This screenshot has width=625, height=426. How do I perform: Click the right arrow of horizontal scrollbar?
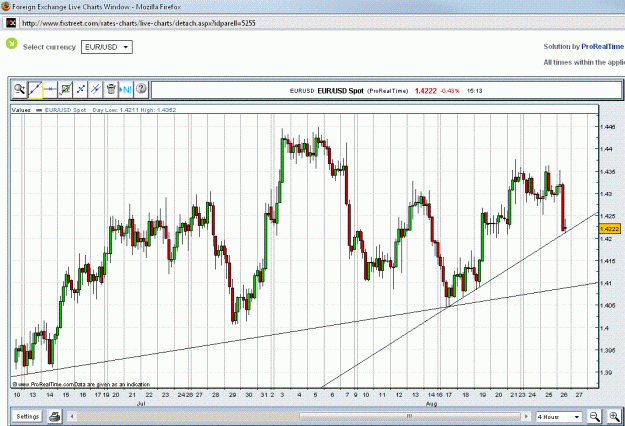[526, 417]
